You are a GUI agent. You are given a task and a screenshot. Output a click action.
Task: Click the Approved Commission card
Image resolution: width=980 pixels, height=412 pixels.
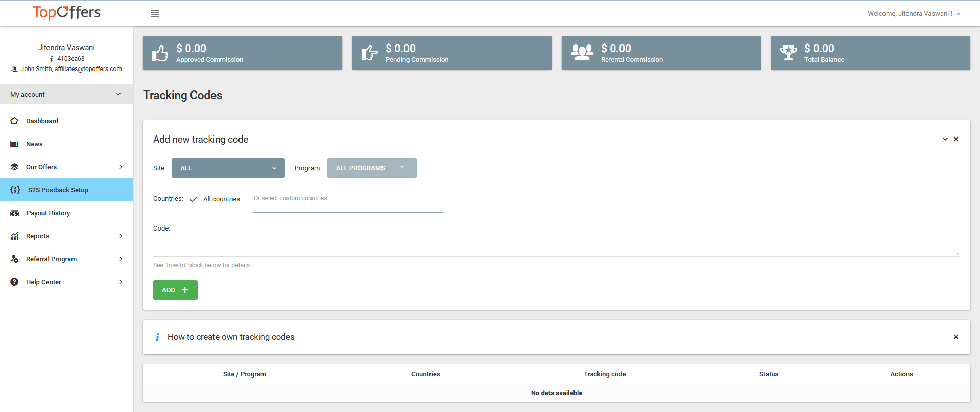click(243, 53)
